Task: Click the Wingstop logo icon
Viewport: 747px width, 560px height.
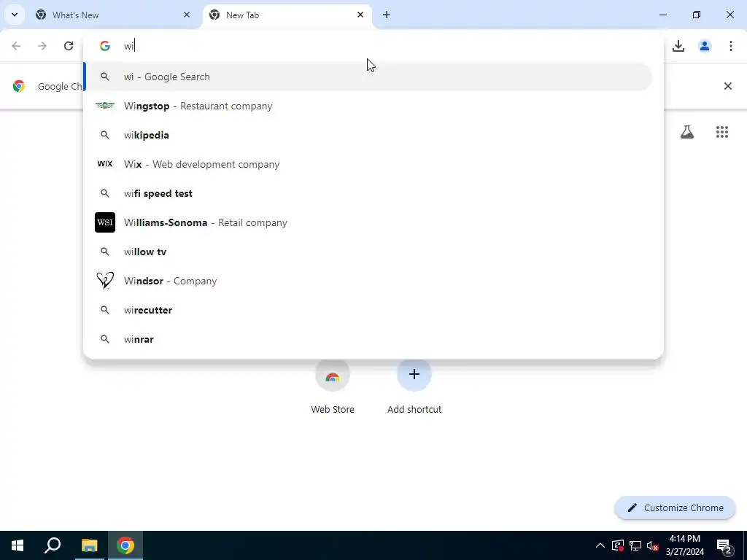Action: click(x=105, y=106)
